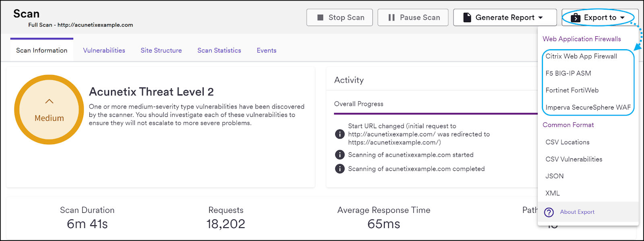This screenshot has height=241, width=644.
Task: Open the Generate Report dropdown arrow
Action: [x=541, y=18]
